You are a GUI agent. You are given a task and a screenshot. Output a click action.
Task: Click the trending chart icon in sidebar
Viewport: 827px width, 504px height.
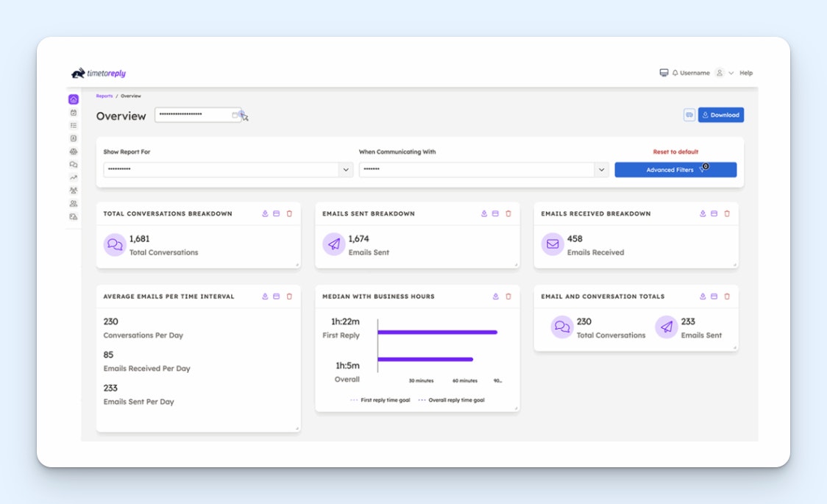74,177
